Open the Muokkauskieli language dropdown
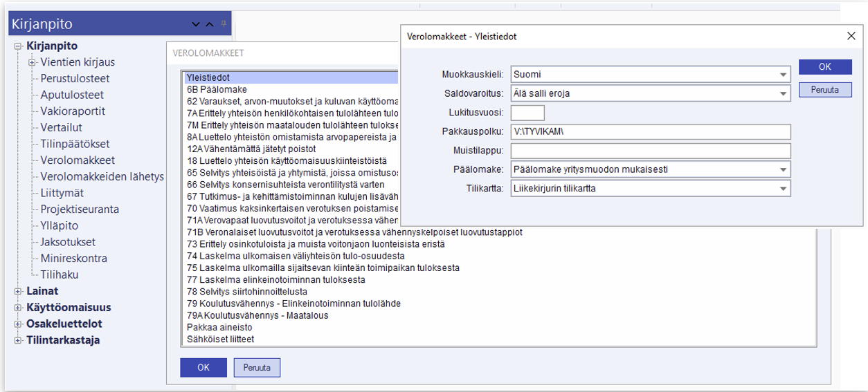 (x=783, y=74)
